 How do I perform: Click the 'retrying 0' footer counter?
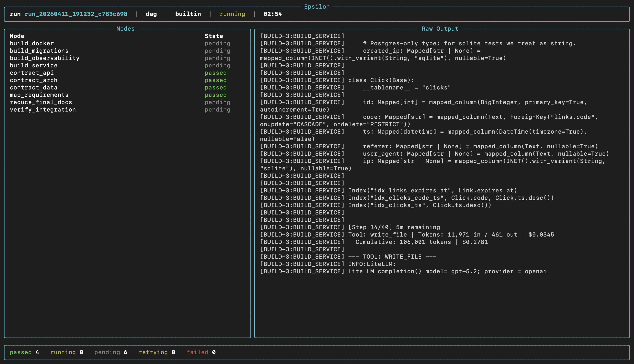157,352
